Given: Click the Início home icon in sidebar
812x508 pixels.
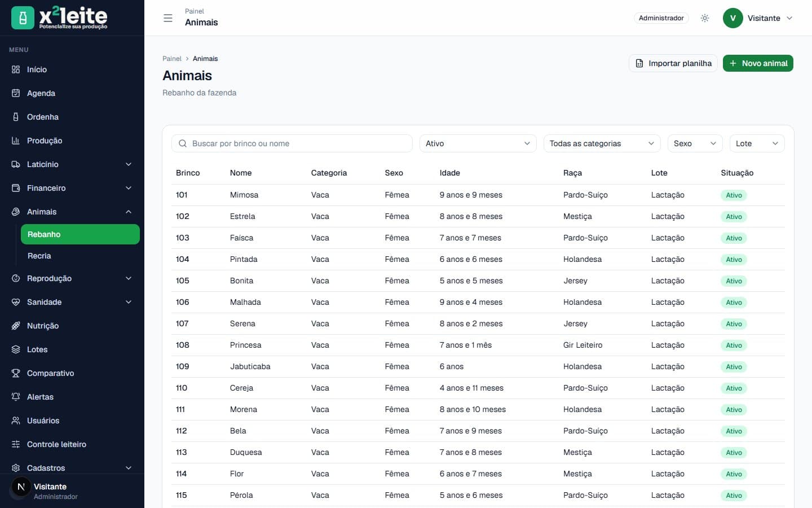Looking at the screenshot, I should (16, 69).
